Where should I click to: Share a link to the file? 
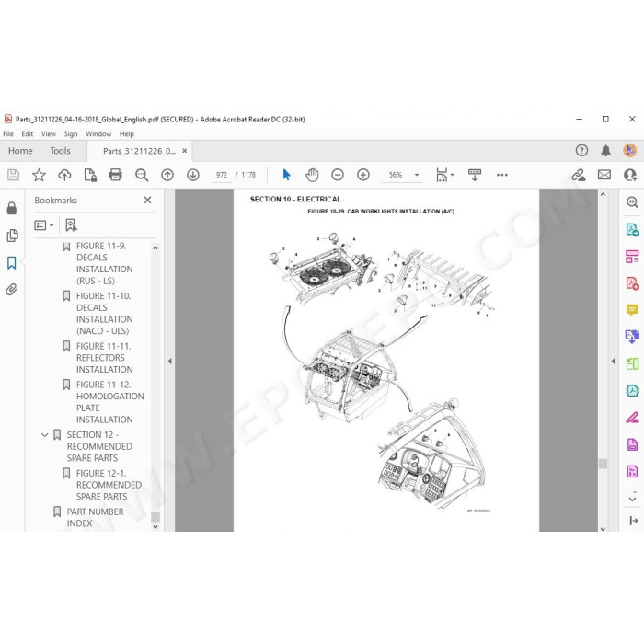coord(579,175)
